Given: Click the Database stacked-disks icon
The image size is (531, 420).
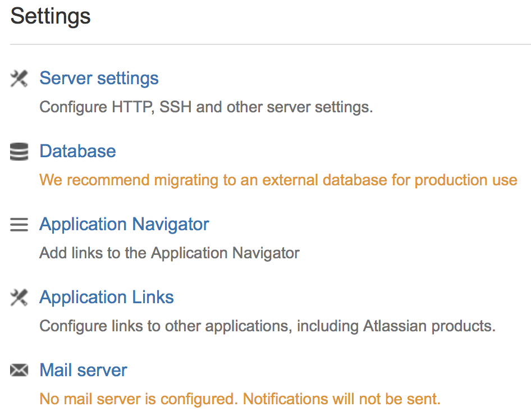Looking at the screenshot, I should tap(19, 152).
